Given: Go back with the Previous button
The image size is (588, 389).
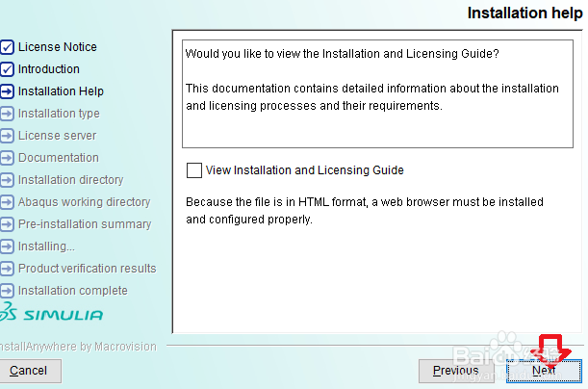Looking at the screenshot, I should click(455, 370).
